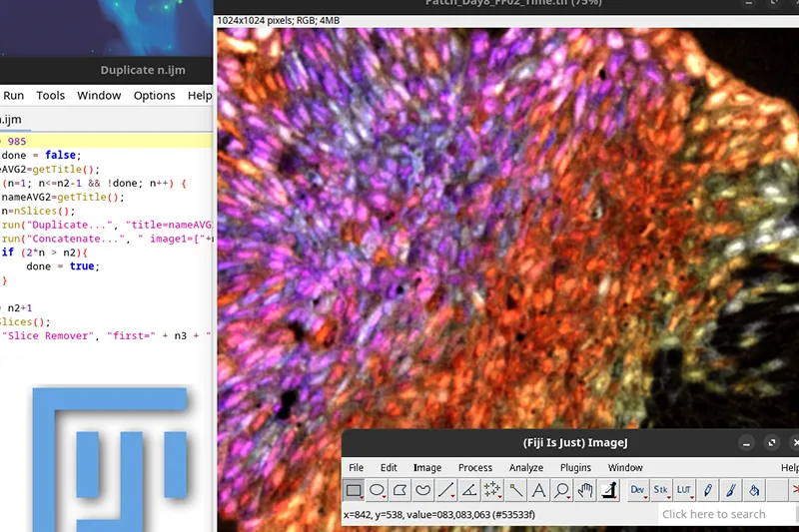Open the Plugins menu in ImageJ
This screenshot has height=532, width=799.
(575, 467)
